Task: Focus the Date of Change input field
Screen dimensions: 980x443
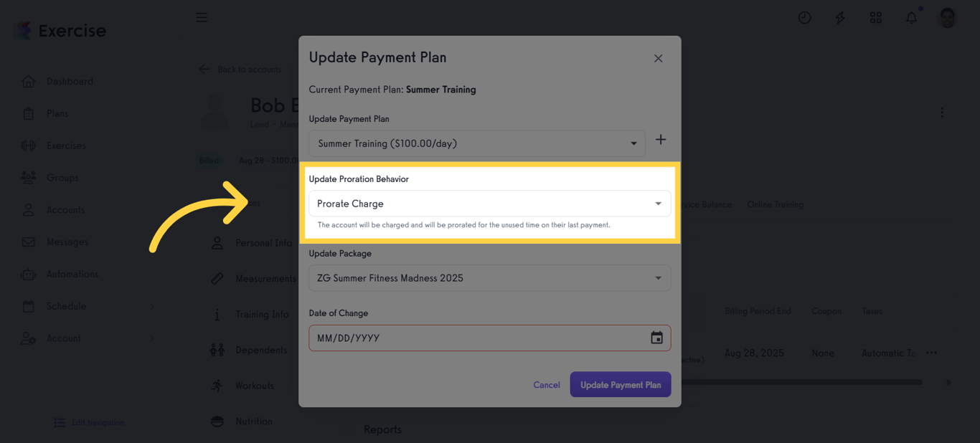Action: click(477, 338)
